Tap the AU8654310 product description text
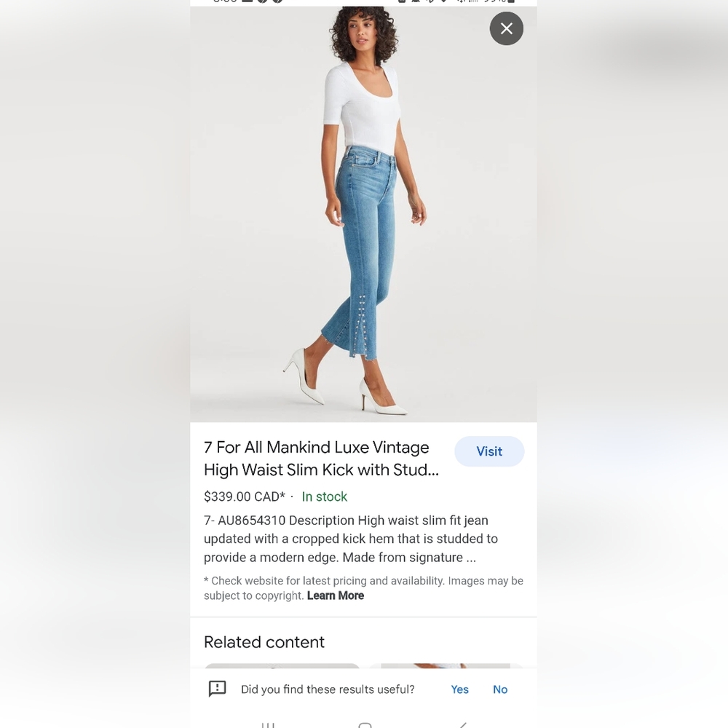728x728 pixels. point(351,539)
